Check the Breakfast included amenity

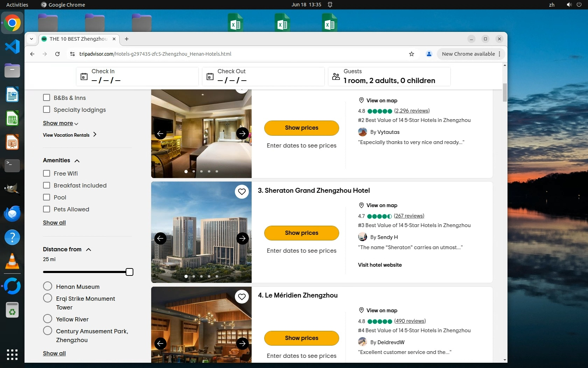click(x=47, y=185)
